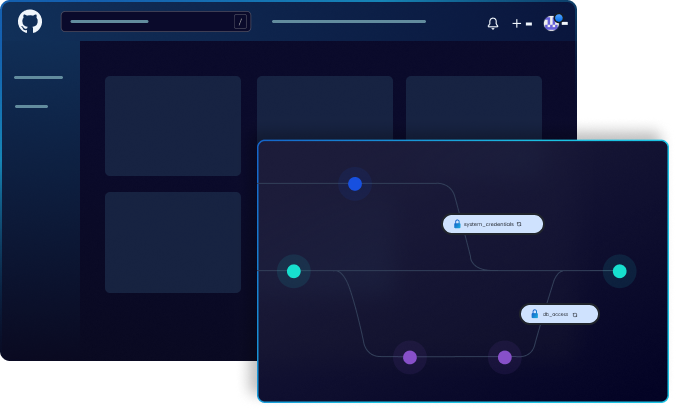The image size is (676, 410).
Task: Click the GitHub Octocat logo
Action: click(x=30, y=21)
